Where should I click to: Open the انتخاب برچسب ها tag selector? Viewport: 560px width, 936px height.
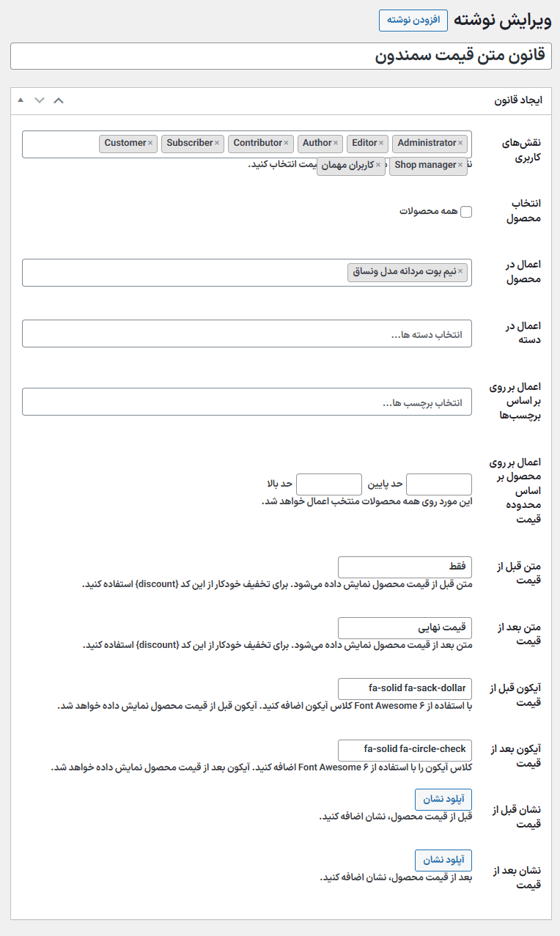click(247, 402)
